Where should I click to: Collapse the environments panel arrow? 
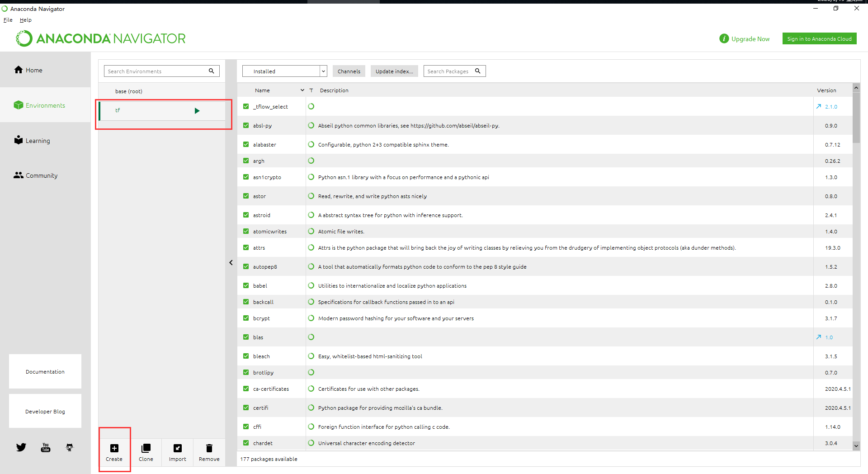231,262
